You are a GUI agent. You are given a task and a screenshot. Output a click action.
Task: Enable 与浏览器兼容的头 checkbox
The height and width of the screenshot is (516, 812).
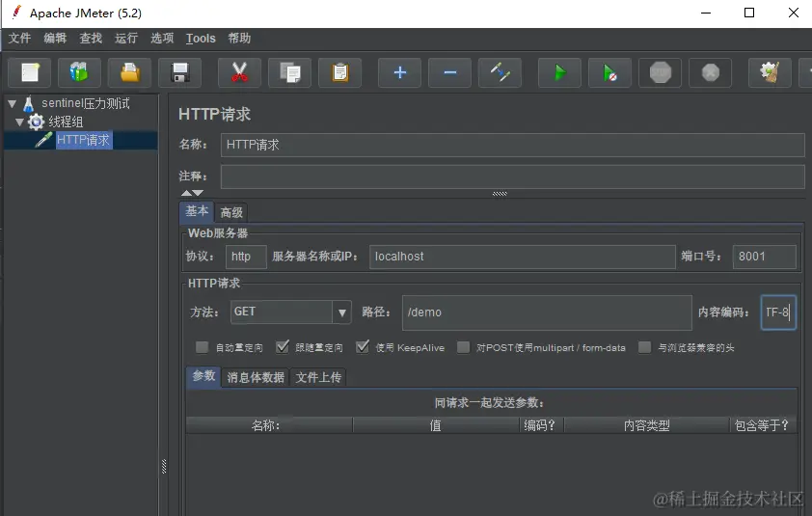pyautogui.click(x=645, y=347)
